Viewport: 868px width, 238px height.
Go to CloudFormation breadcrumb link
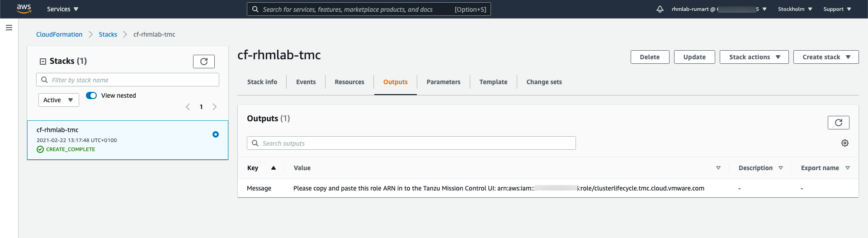(x=59, y=34)
